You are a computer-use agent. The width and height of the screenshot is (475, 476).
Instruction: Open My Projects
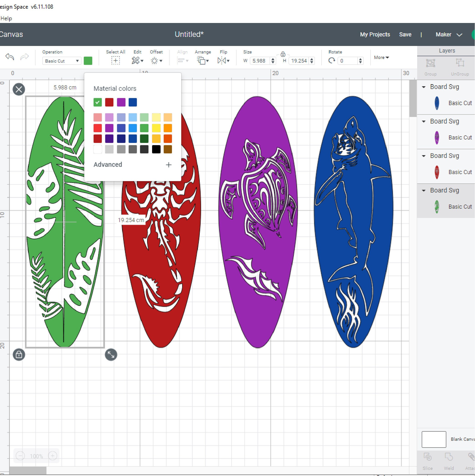coord(375,34)
